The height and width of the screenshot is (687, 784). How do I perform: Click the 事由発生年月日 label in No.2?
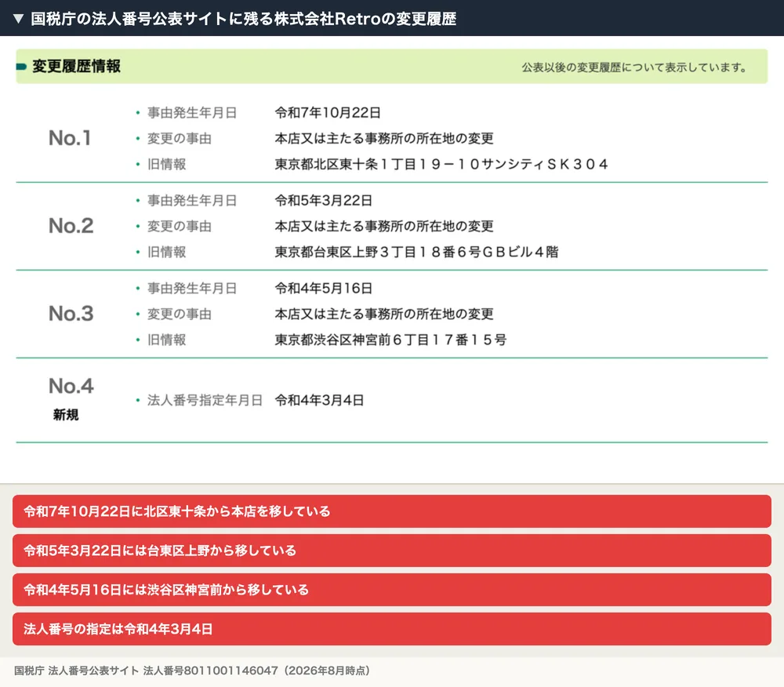tap(192, 201)
